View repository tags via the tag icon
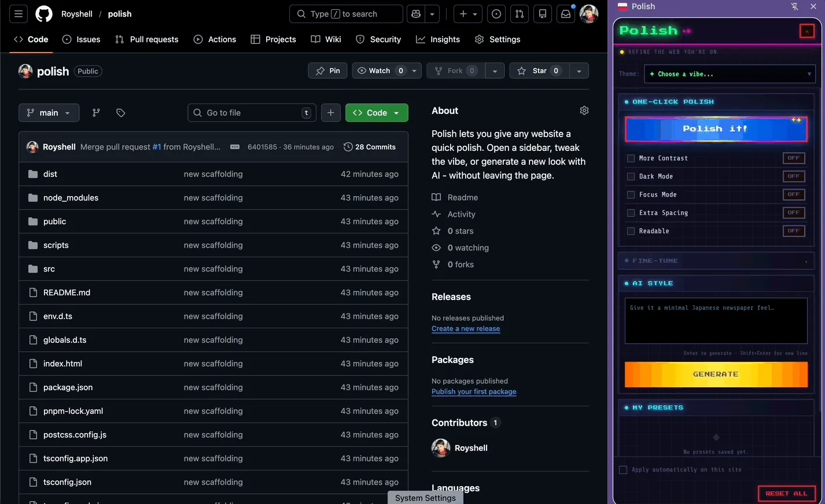 120,113
